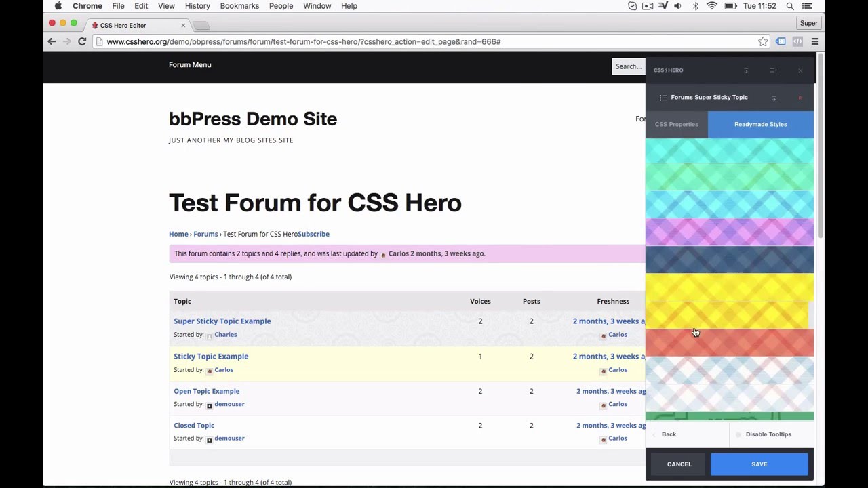Click the grey code brackets extension icon
Viewport: 868px width, 488px height.
point(797,41)
